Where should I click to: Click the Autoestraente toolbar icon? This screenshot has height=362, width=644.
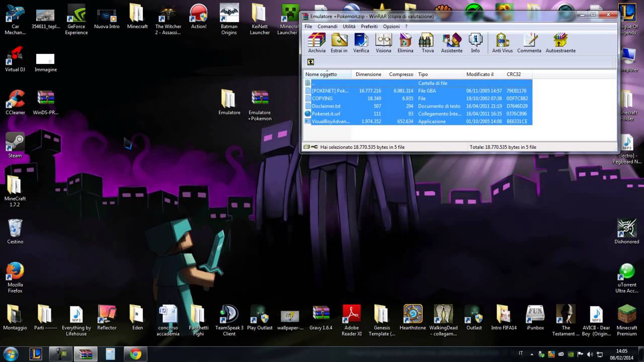[560, 43]
